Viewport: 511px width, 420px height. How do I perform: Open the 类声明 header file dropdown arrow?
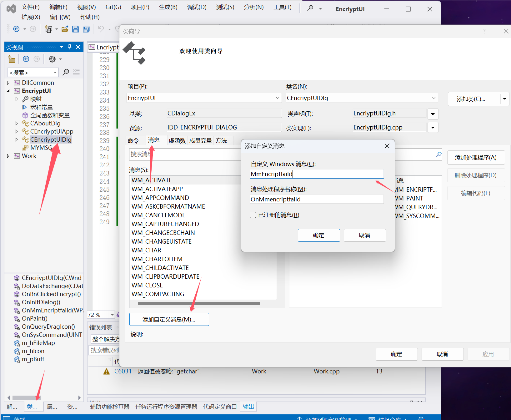tap(433, 114)
